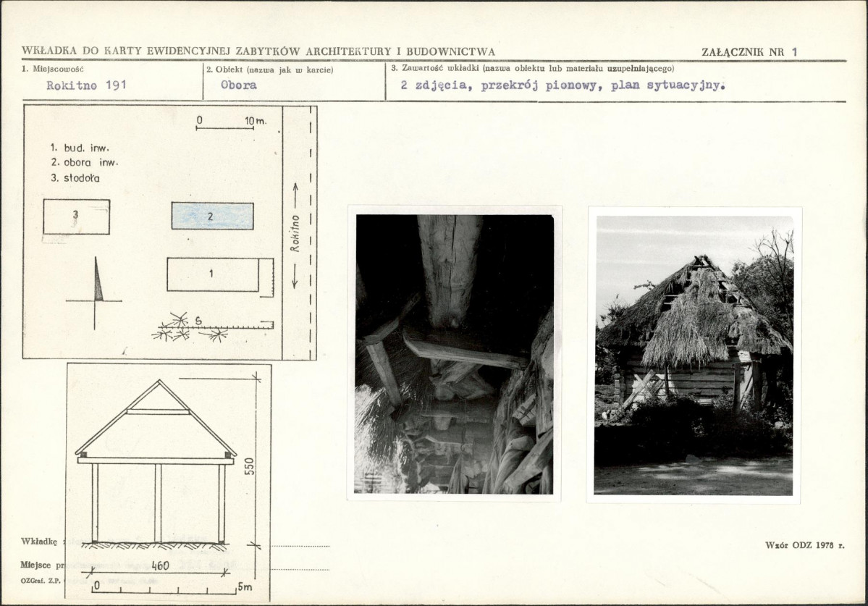Screen dimensions: 868x606
Task: Click the Wzór ODZ 1978 r. note
Action: pyautogui.click(x=805, y=545)
